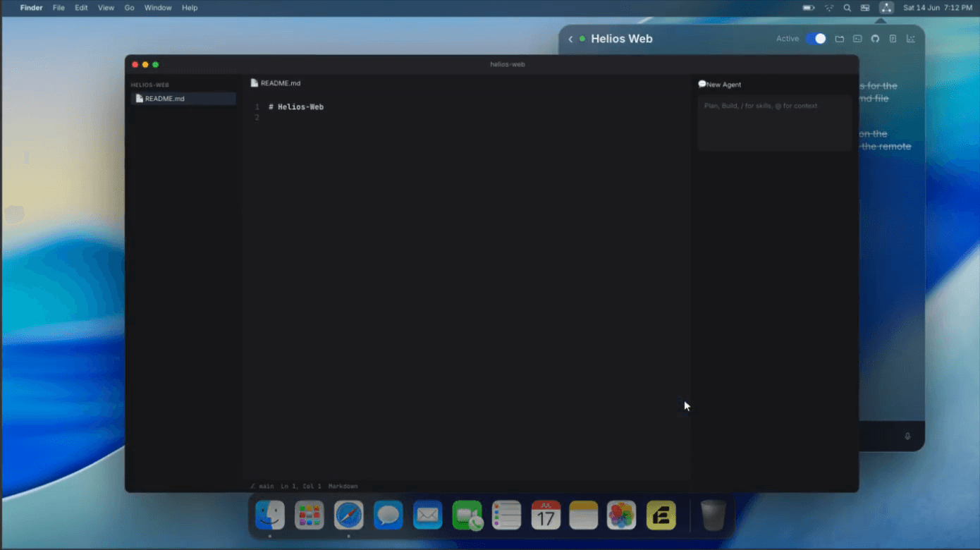
Task: Select README.md in the file sidebar
Action: pos(183,99)
